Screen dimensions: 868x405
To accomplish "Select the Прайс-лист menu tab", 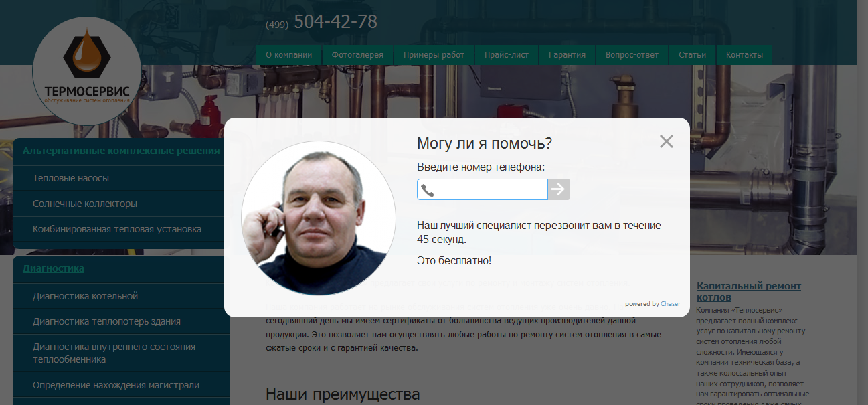I will (507, 55).
